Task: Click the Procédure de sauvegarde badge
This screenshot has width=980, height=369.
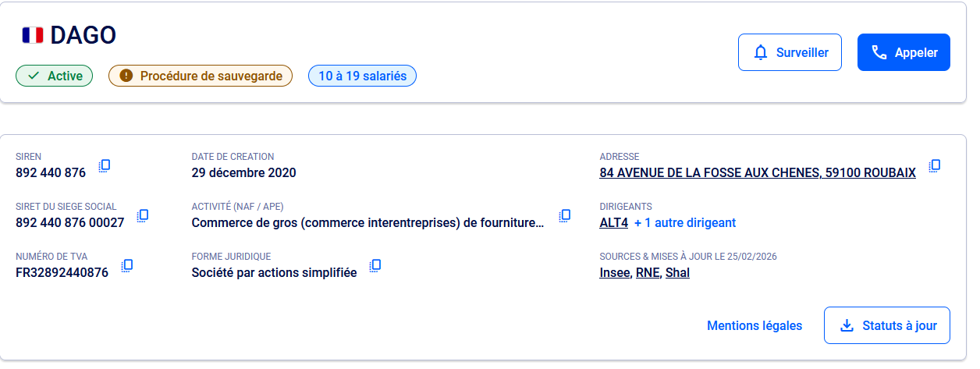Action: pyautogui.click(x=201, y=76)
